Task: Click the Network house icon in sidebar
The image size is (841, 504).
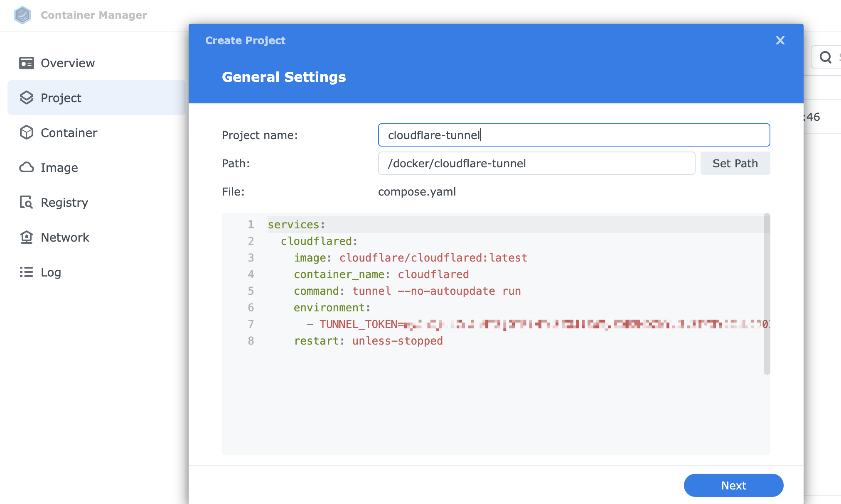Action: coord(27,237)
